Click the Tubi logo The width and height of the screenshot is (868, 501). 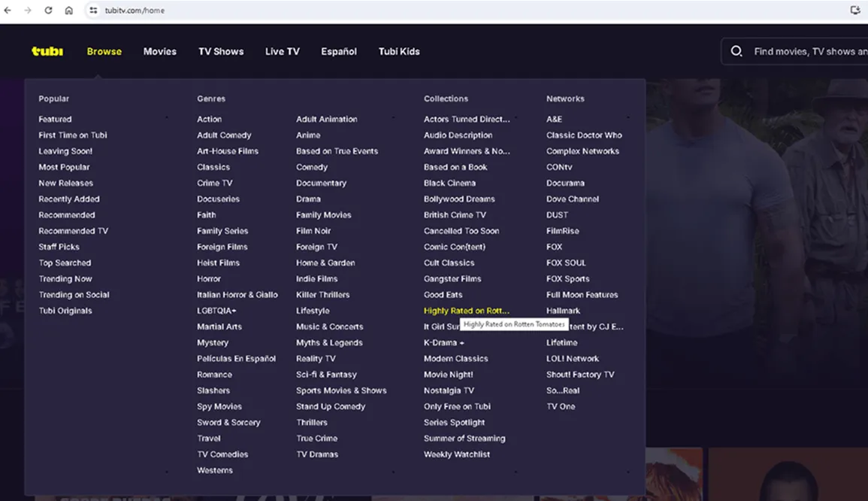(47, 51)
